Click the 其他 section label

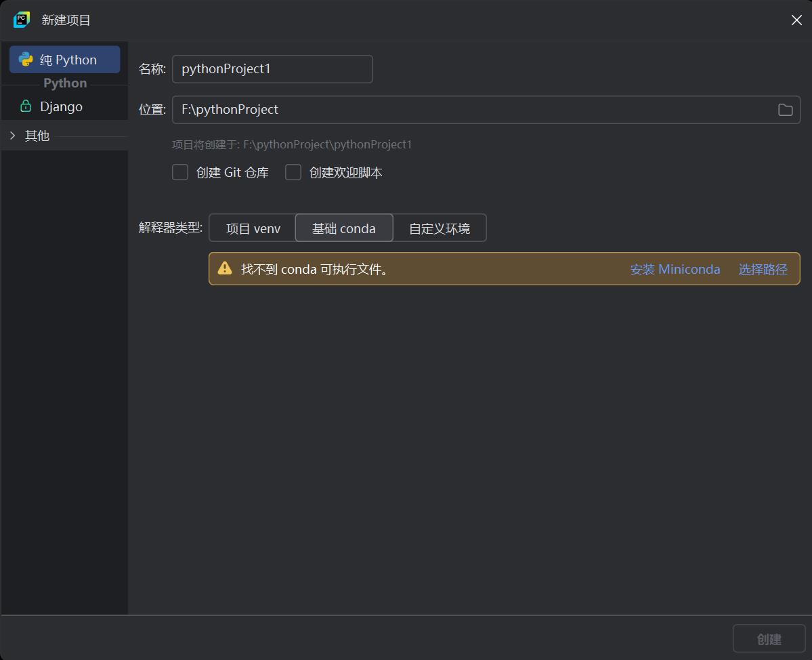[37, 136]
